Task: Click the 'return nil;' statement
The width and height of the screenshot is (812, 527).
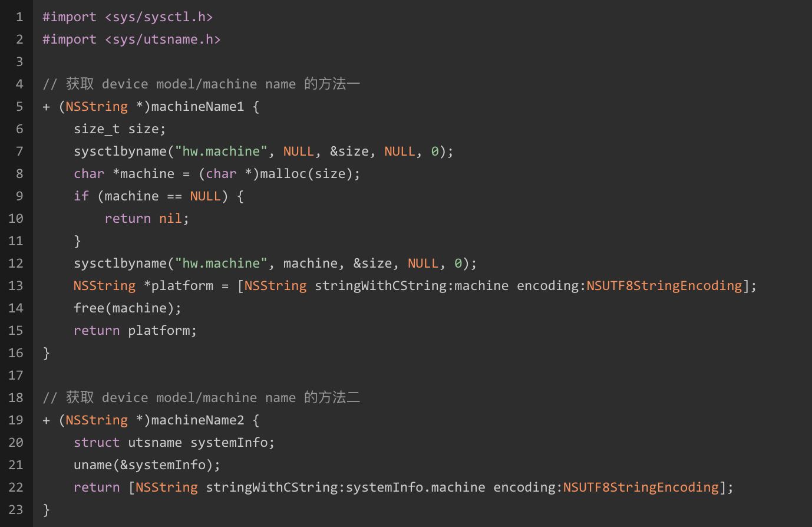Action: click(147, 219)
